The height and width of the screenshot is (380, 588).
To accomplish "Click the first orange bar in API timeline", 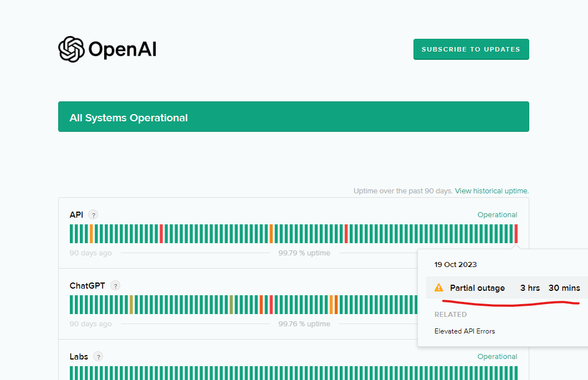I will pyautogui.click(x=91, y=234).
